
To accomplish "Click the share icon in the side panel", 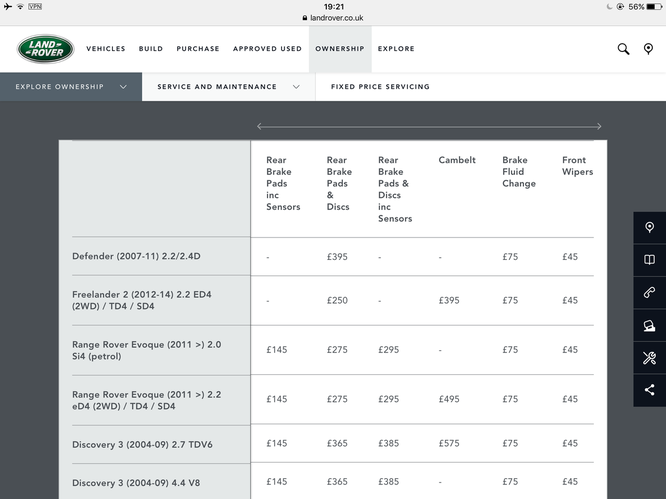I will click(649, 390).
